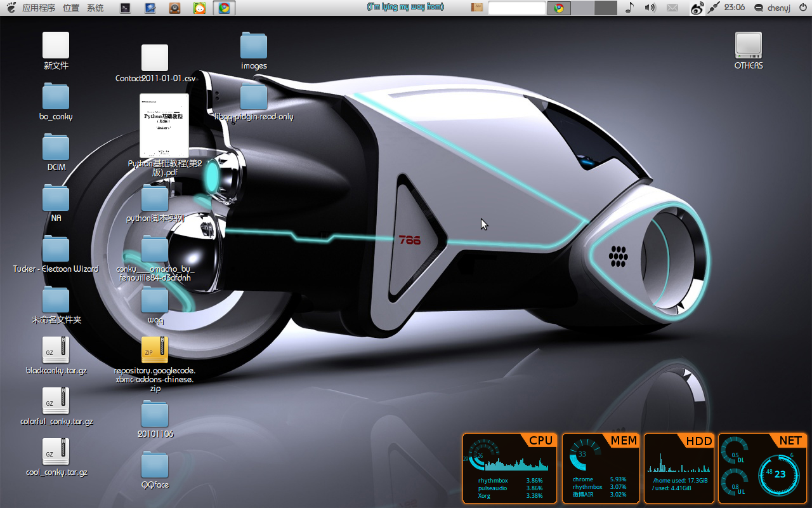
Task: Select Contact2011-01-01.csv file
Action: (x=155, y=63)
